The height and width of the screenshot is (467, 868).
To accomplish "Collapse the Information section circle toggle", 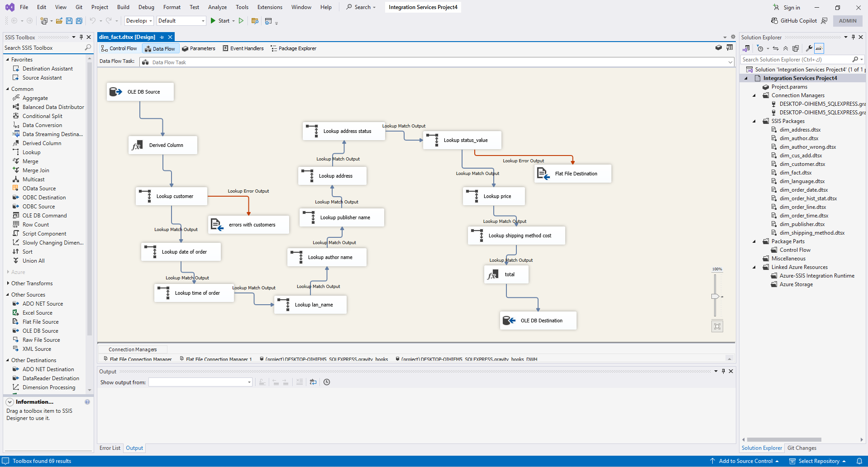I will (10, 402).
